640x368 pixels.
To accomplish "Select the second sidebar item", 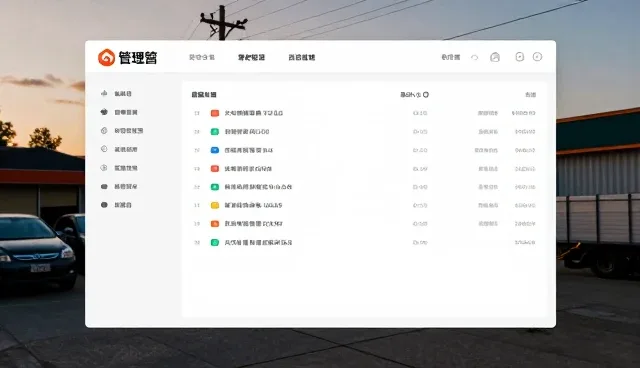I will pyautogui.click(x=119, y=112).
